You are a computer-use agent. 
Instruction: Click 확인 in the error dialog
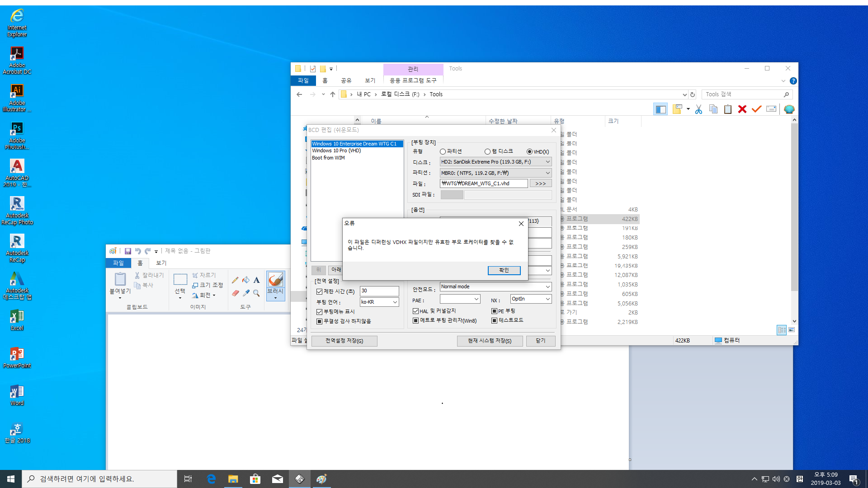click(504, 270)
